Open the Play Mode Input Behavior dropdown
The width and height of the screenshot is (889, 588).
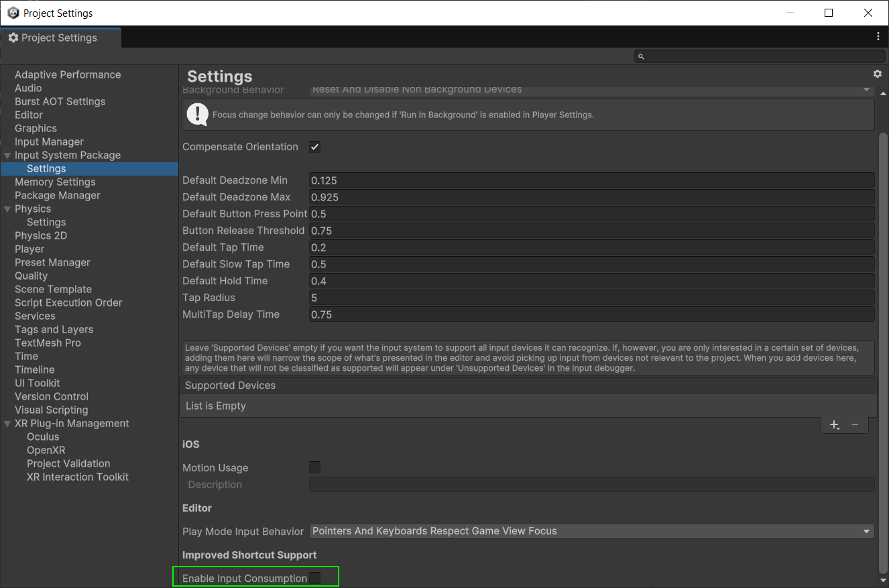click(x=590, y=530)
